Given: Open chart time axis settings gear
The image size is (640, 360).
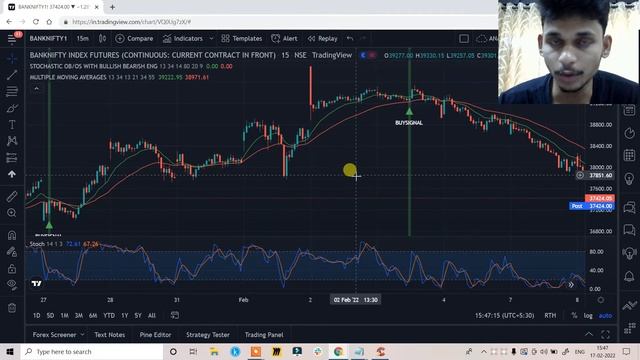Looking at the screenshot, I should tap(600, 300).
